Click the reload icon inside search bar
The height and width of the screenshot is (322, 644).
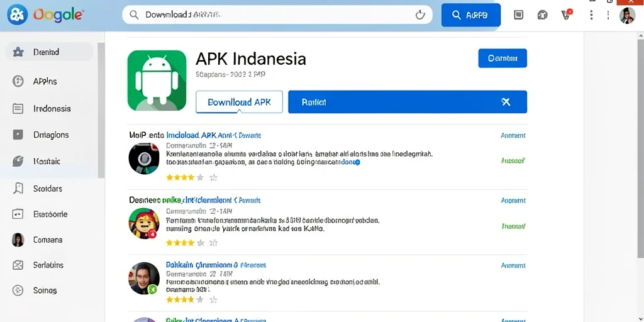tap(420, 15)
